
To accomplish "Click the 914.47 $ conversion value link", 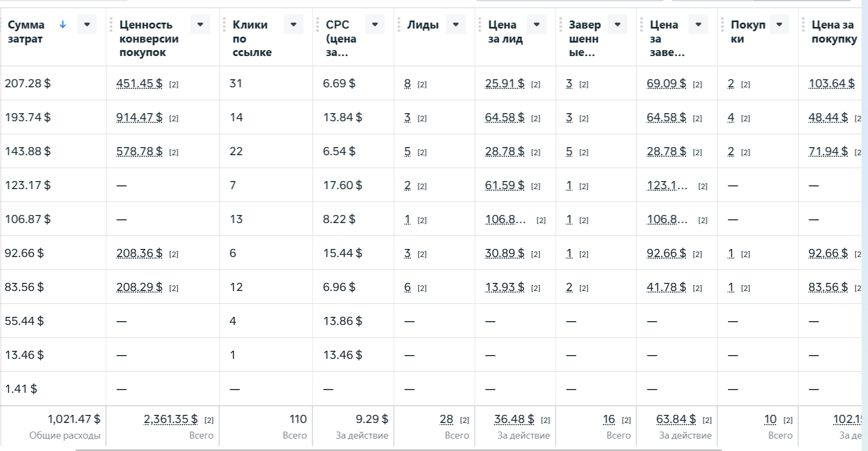I will (x=139, y=117).
